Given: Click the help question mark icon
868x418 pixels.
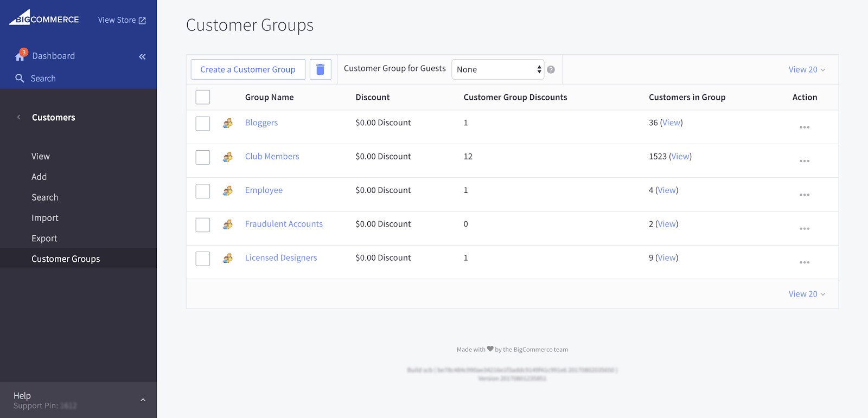Looking at the screenshot, I should 551,69.
